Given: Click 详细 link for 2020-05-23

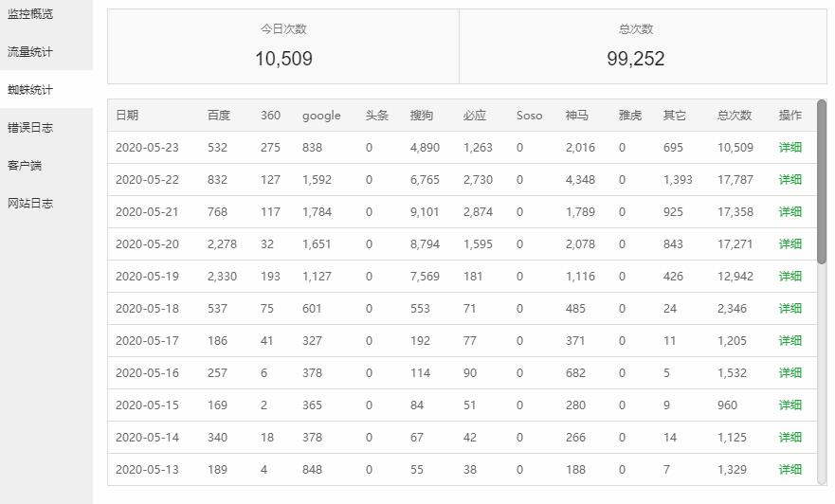Looking at the screenshot, I should point(790,148).
